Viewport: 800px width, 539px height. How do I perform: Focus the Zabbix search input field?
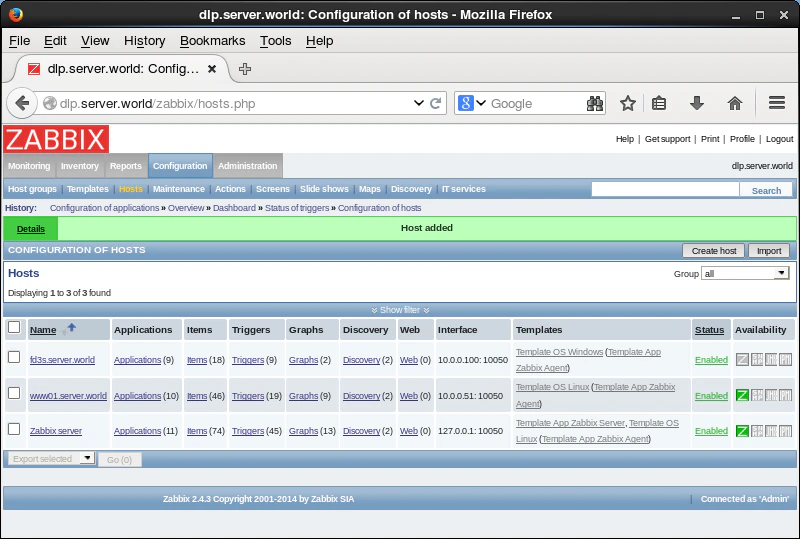(665, 189)
